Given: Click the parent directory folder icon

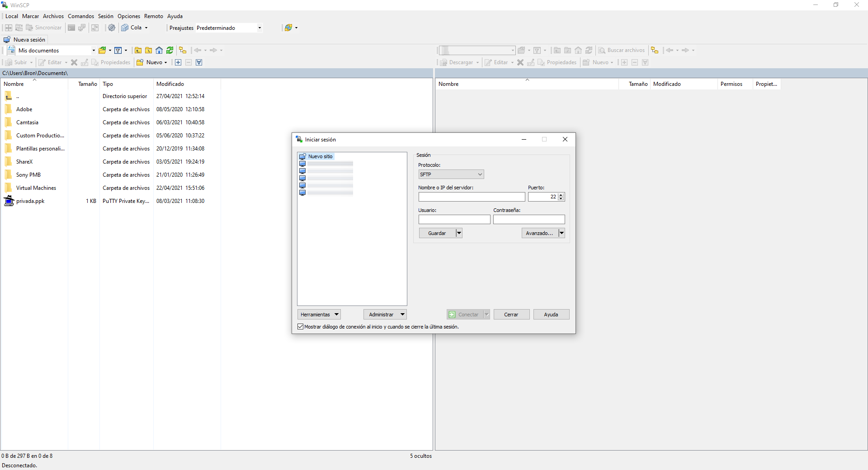Looking at the screenshot, I should (x=138, y=51).
